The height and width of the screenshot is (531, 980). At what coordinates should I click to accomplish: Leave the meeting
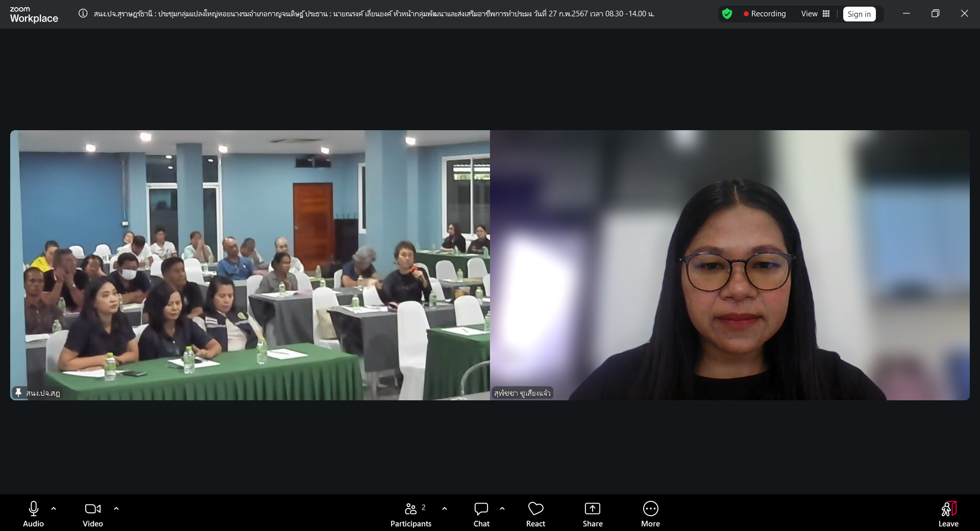pos(948,513)
